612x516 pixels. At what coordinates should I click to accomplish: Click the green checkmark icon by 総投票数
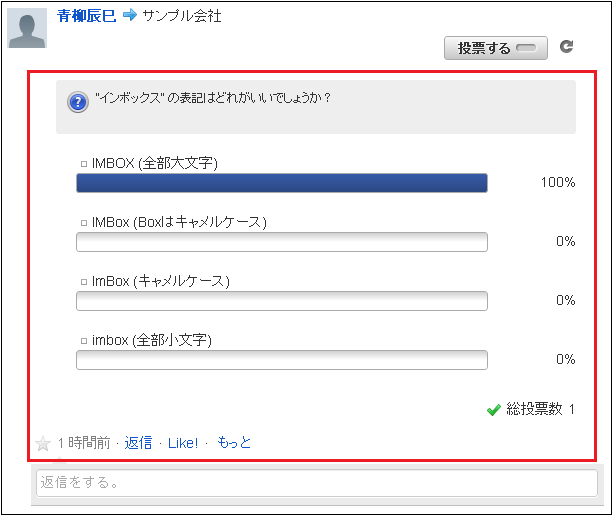[x=494, y=409]
